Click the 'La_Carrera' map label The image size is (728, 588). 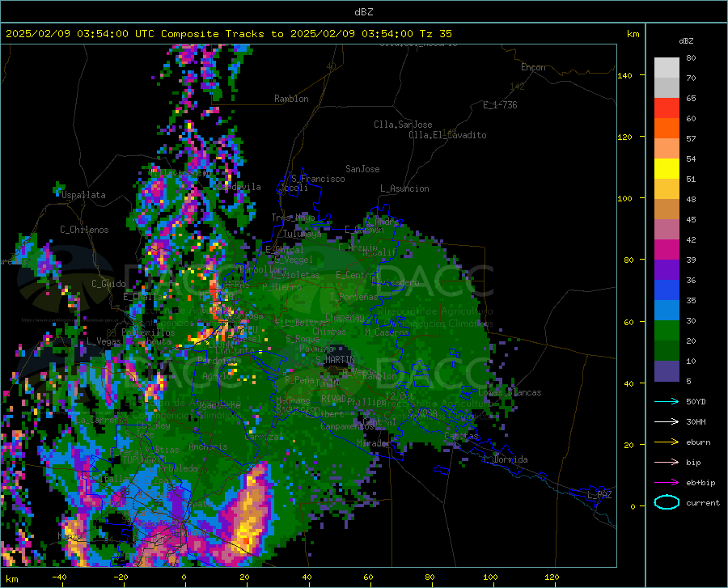(x=101, y=420)
